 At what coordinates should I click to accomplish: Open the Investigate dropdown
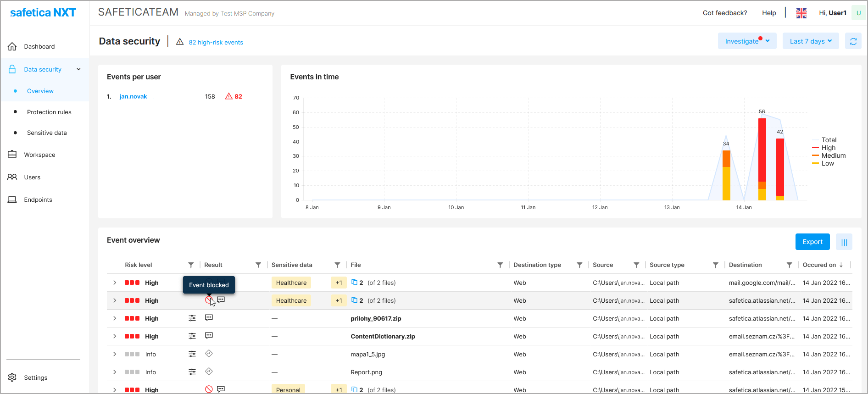[746, 41]
